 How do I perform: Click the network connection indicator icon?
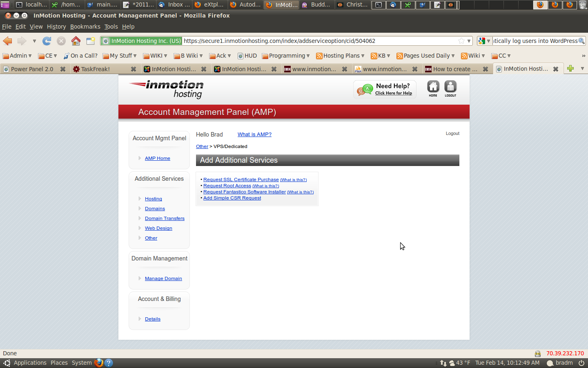point(443,363)
